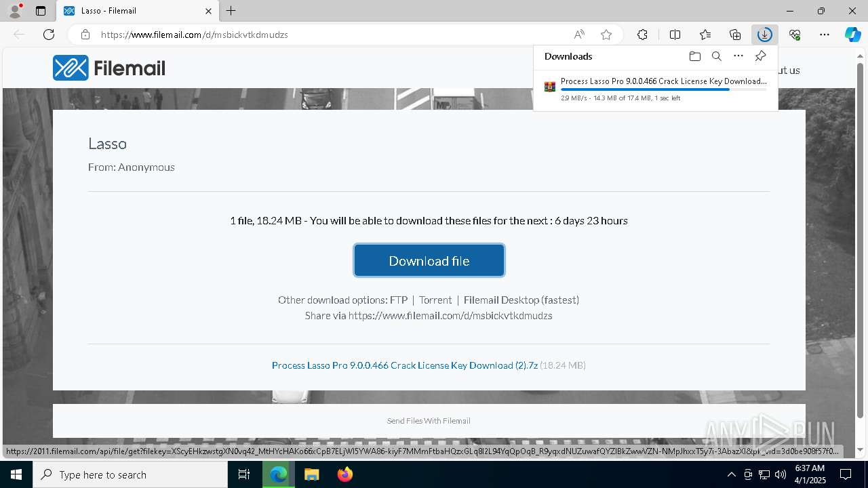This screenshot has width=868, height=488.
Task: Choose Filemail Desktop (fastest) option
Action: tap(521, 300)
